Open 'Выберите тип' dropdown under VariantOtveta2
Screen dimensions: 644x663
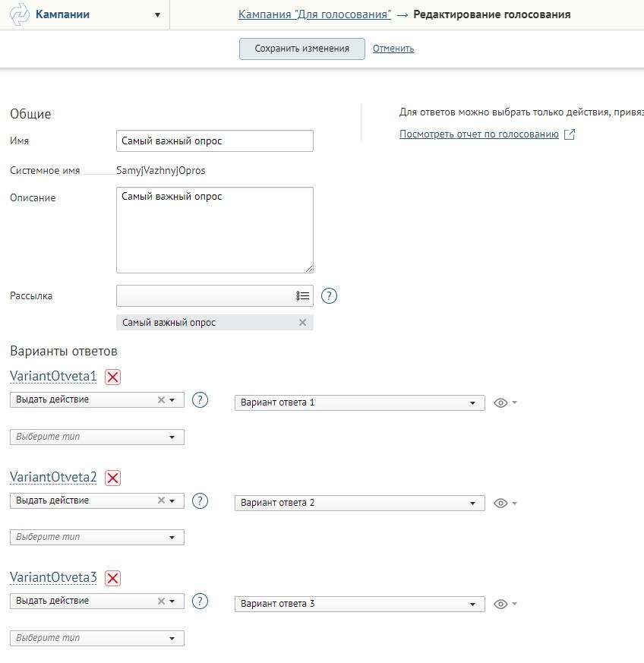pos(172,538)
